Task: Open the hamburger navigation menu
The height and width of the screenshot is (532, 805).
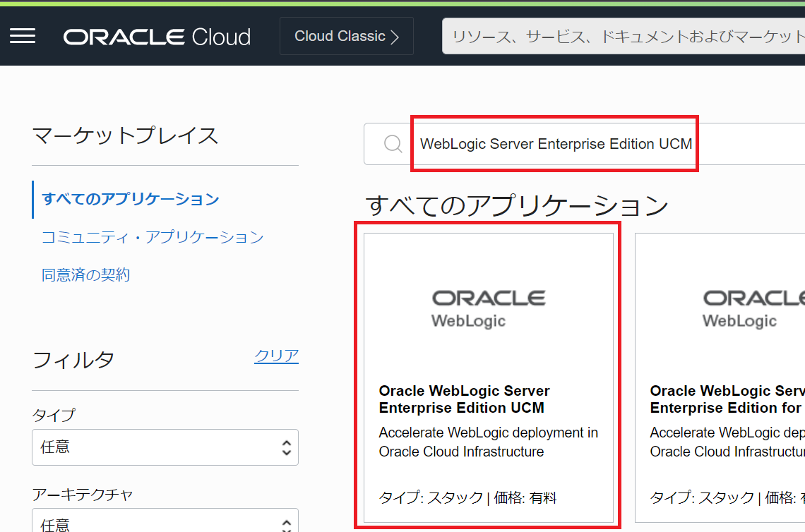Action: 23,36
